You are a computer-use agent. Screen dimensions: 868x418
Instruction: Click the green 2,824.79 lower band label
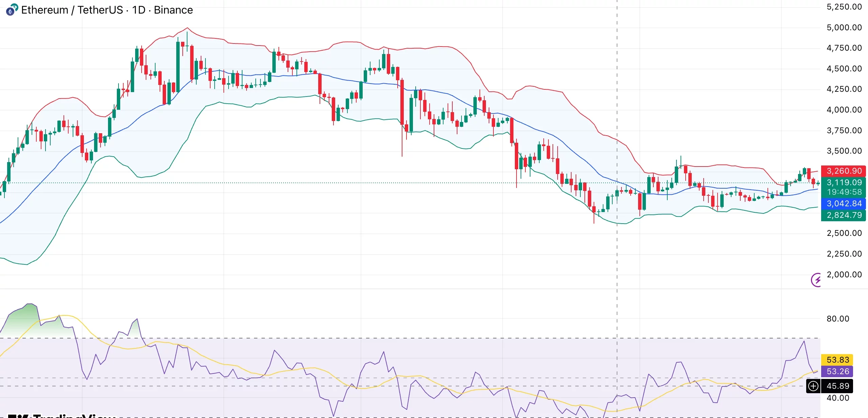point(844,215)
